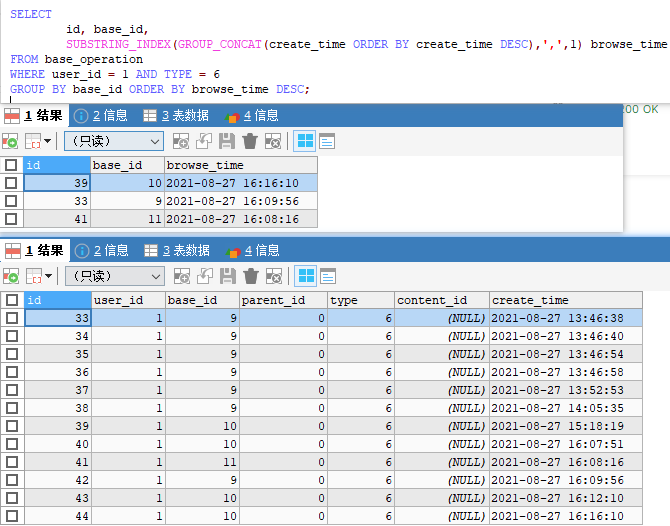
Task: Expand copy-data dropdown arrow in upper toolbar
Action: 47,141
